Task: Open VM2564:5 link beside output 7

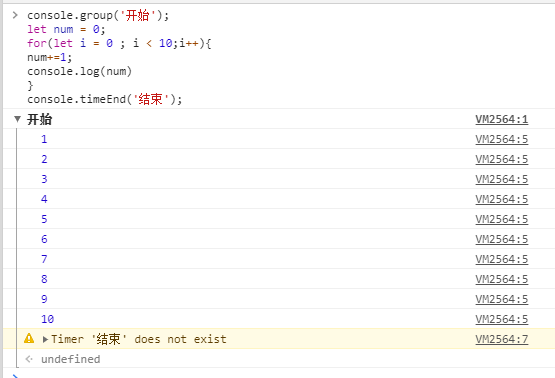Action: (x=502, y=259)
